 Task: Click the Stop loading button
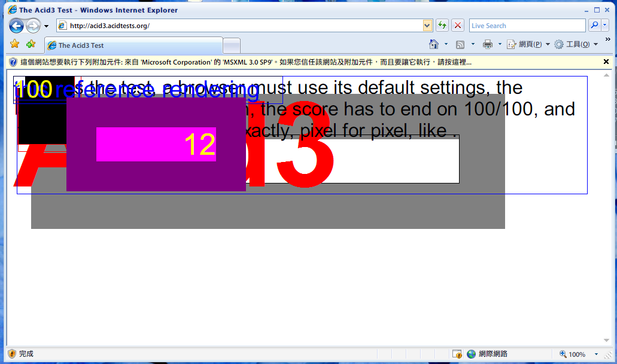[458, 26]
